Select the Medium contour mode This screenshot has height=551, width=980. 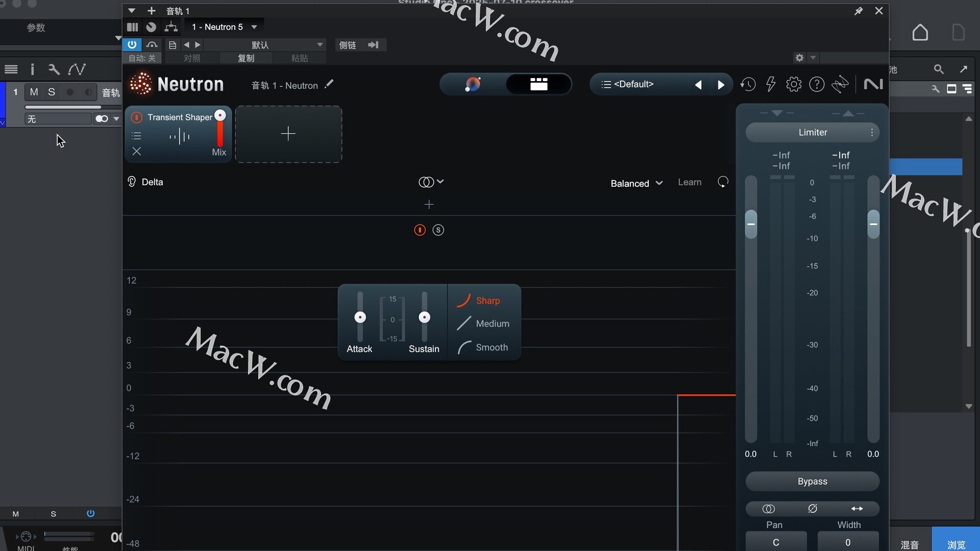pos(483,323)
